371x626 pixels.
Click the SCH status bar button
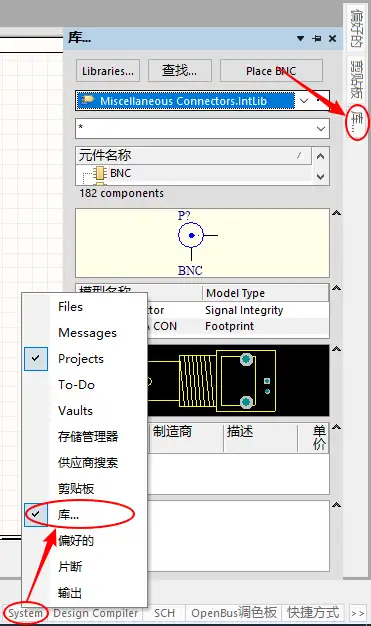pos(165,613)
